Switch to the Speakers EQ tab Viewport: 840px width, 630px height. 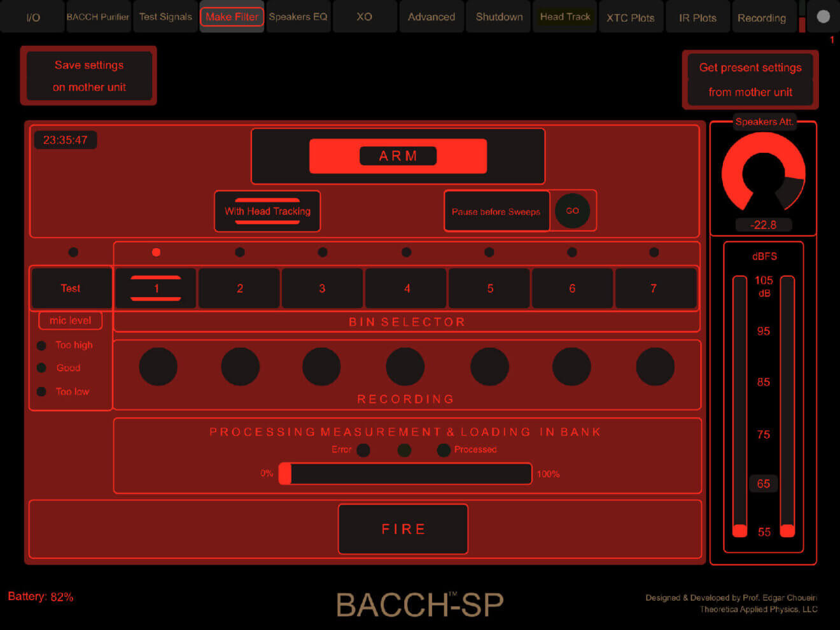click(298, 17)
